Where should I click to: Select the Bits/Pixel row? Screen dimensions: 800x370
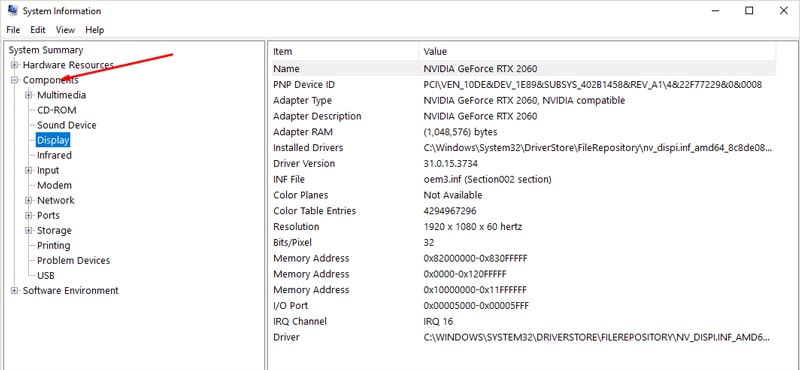click(522, 242)
